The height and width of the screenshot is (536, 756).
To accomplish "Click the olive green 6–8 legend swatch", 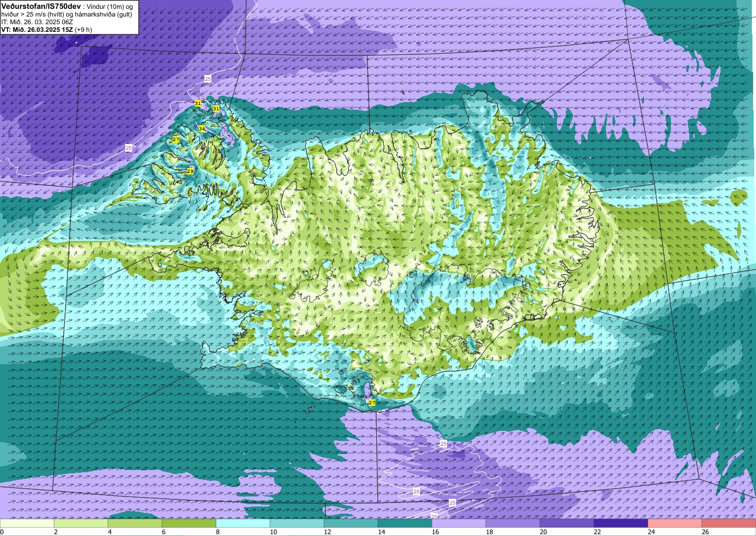I will pos(189,523).
